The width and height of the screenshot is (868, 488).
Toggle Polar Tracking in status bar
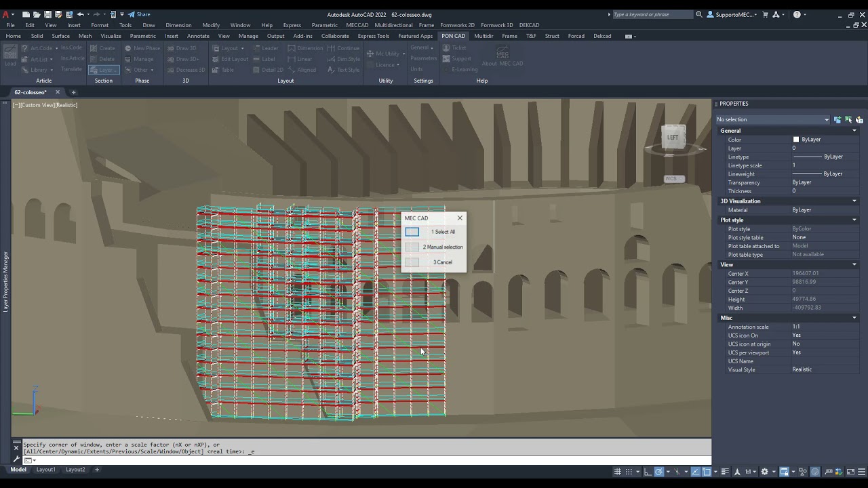658,472
